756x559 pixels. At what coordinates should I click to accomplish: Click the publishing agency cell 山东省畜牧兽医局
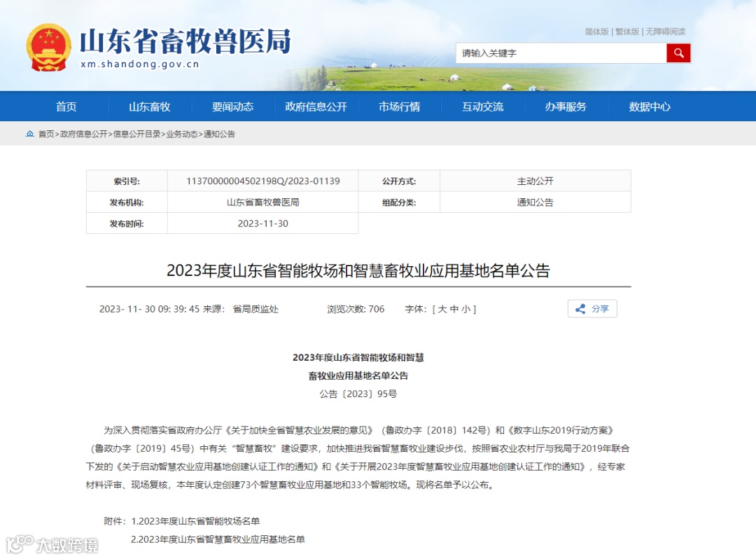click(x=262, y=202)
